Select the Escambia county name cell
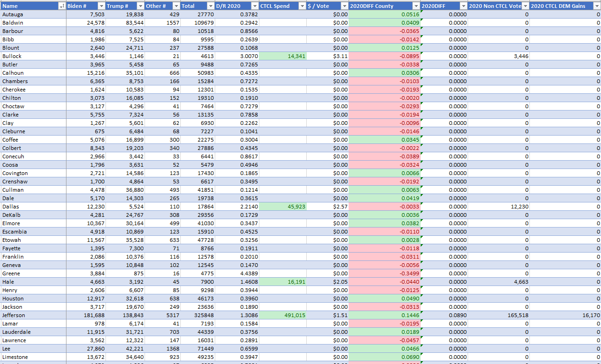The width and height of the screenshot is (601, 364). coord(33,232)
